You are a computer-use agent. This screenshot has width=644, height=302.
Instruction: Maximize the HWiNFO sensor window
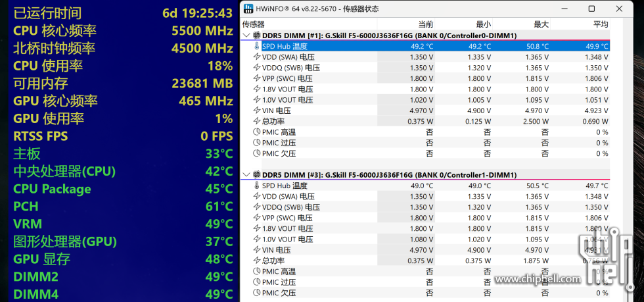(x=591, y=9)
